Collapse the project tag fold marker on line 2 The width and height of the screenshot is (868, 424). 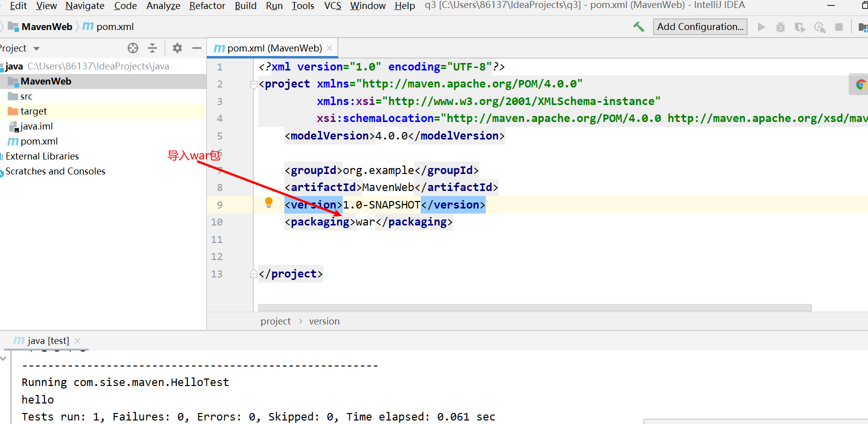tap(253, 84)
